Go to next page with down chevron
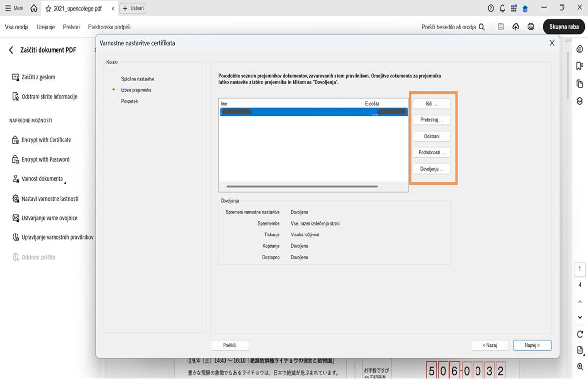 580,317
